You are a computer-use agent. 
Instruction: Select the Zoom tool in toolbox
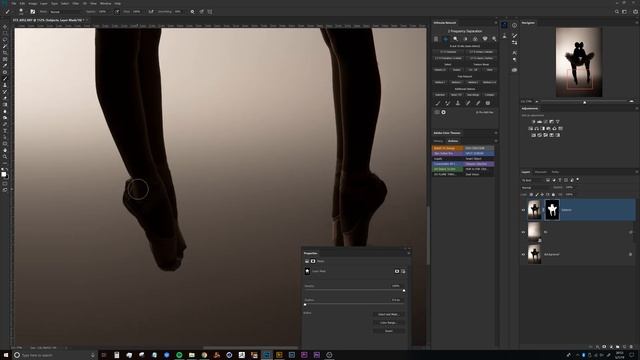[5, 157]
